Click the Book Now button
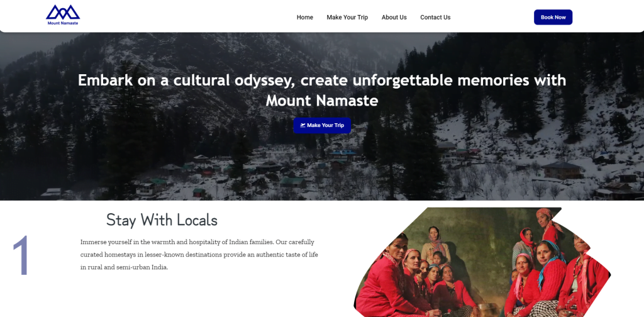 (553, 17)
